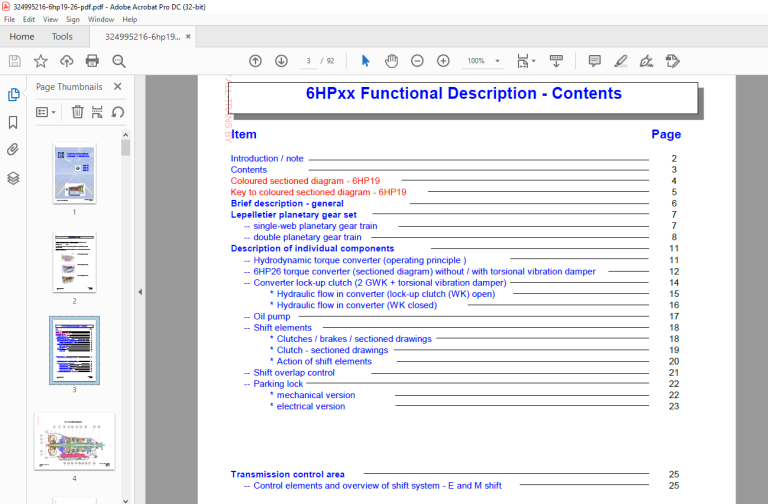The image size is (768, 504).
Task: Open the Sign menu
Action: [73, 20]
